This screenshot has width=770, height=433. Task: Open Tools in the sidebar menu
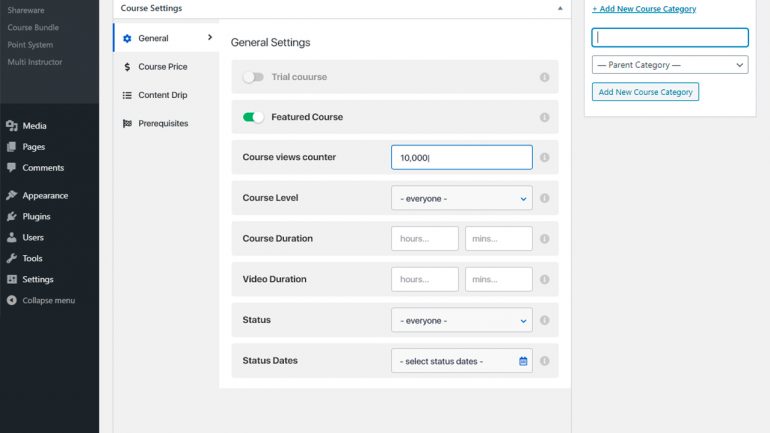(x=32, y=258)
